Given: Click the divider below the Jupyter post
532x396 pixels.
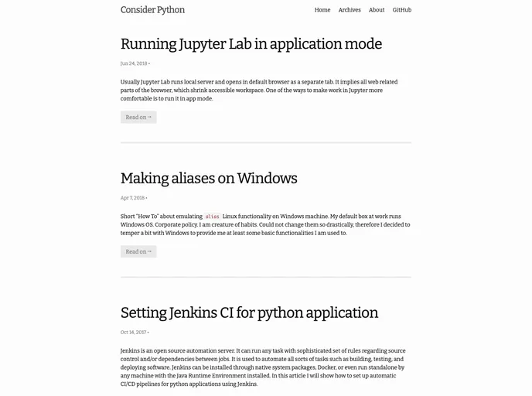Looking at the screenshot, I should (x=265, y=143).
